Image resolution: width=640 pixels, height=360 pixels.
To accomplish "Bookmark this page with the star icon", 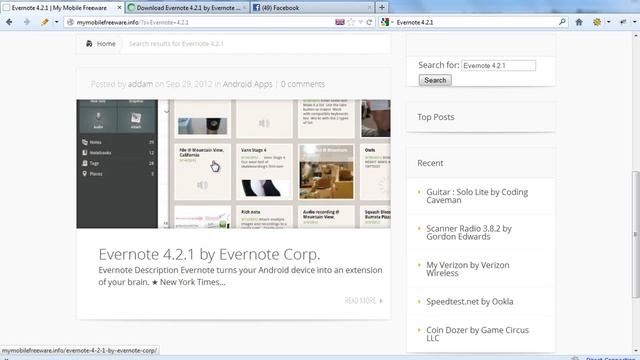I will click(351, 22).
